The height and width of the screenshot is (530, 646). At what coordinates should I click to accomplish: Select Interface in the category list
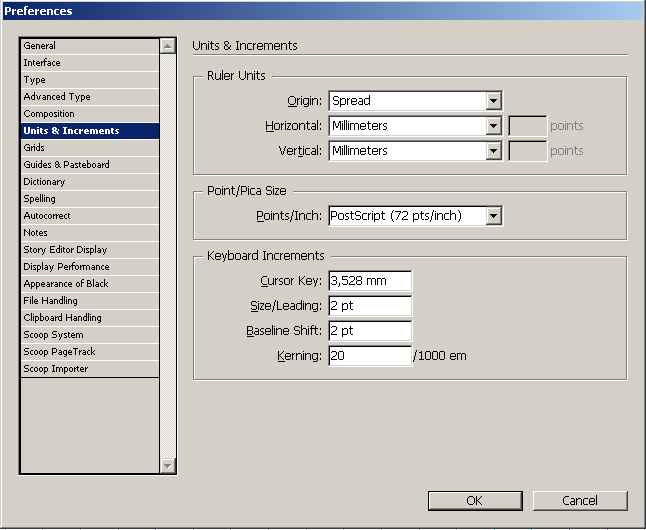tap(90, 63)
